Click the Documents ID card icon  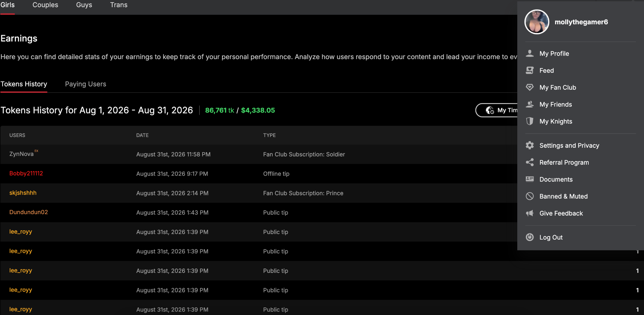(530, 179)
